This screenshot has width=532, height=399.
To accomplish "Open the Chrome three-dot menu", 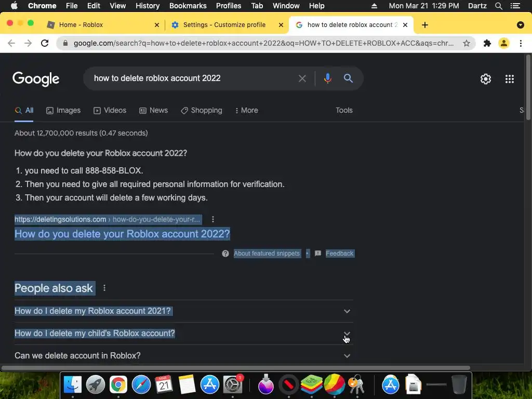I will click(x=521, y=43).
